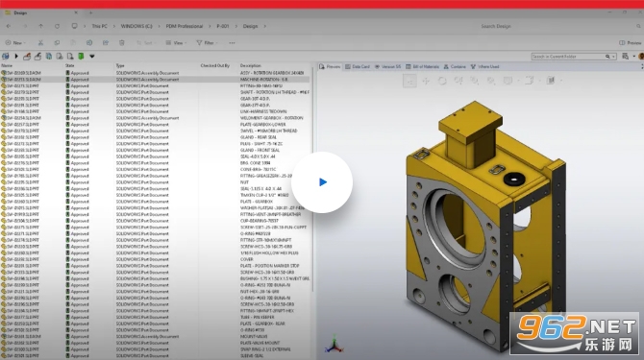644x360 pixels.
Task: Open the View dropdown menu
Action: coord(176,42)
